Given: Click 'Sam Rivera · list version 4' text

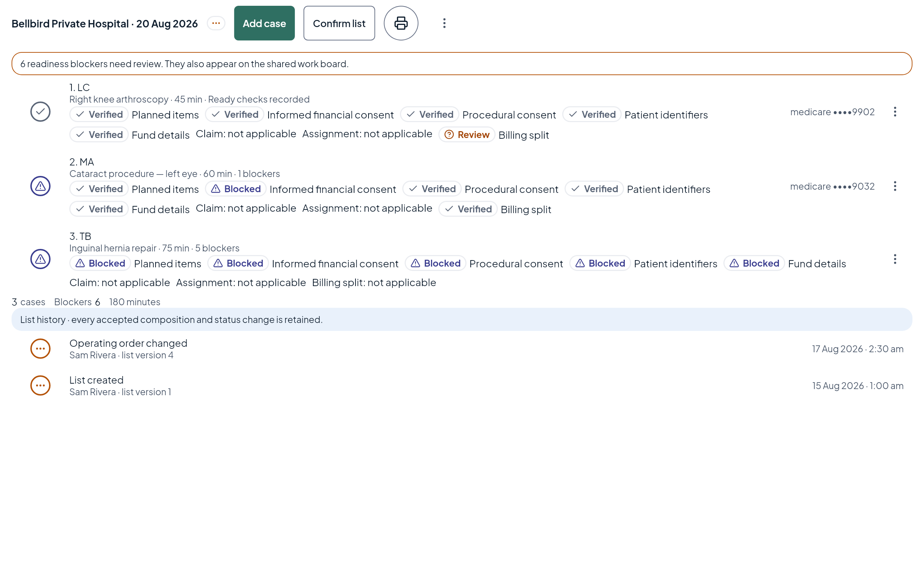Looking at the screenshot, I should (121, 355).
